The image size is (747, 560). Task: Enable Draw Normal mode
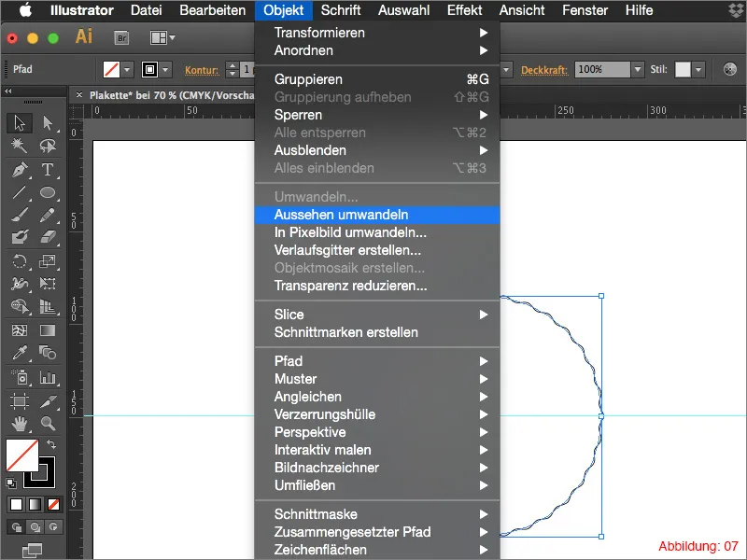pyautogui.click(x=16, y=527)
